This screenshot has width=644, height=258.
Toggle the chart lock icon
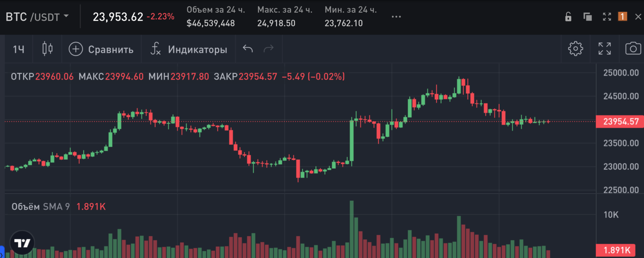[x=568, y=17]
